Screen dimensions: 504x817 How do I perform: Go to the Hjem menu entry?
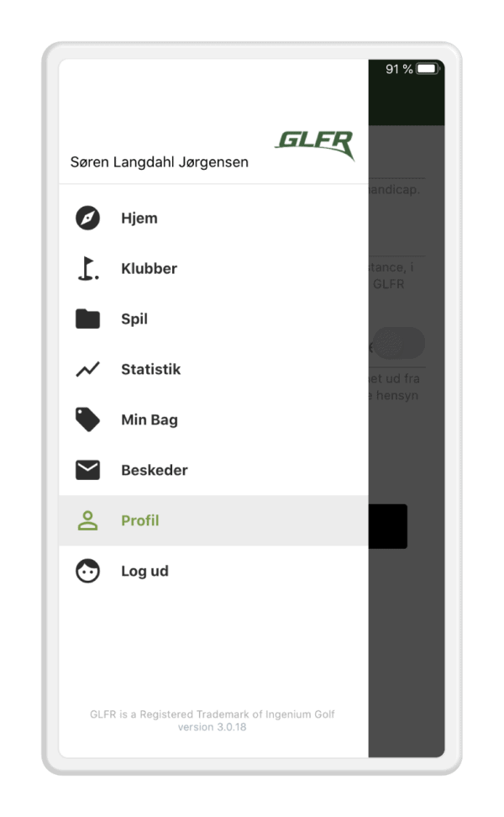pos(213,218)
